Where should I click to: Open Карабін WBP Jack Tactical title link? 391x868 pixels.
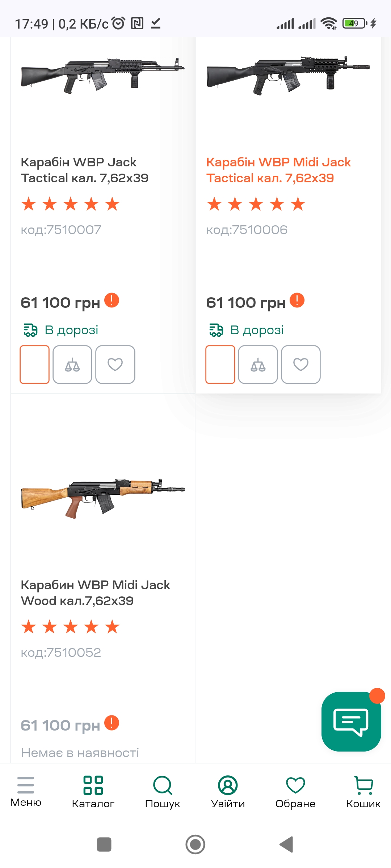point(84,170)
